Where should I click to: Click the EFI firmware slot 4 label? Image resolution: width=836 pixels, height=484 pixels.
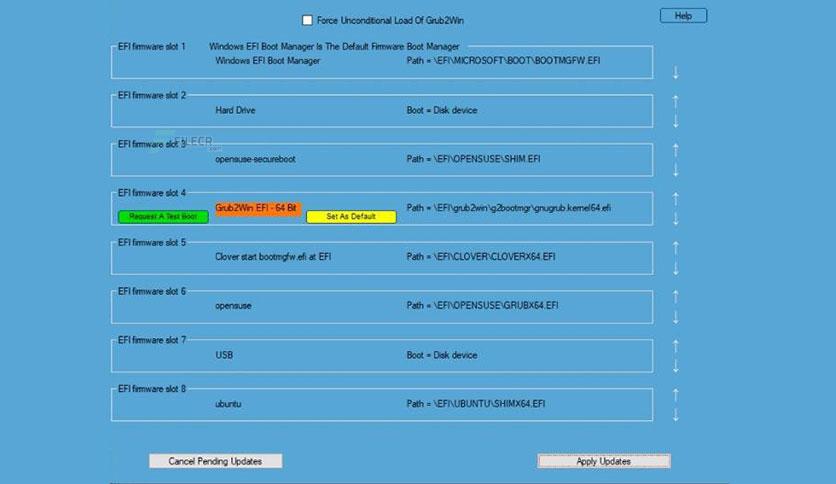click(x=152, y=193)
